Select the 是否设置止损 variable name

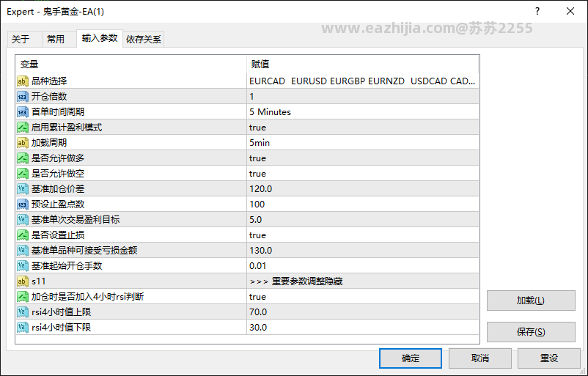pos(58,235)
